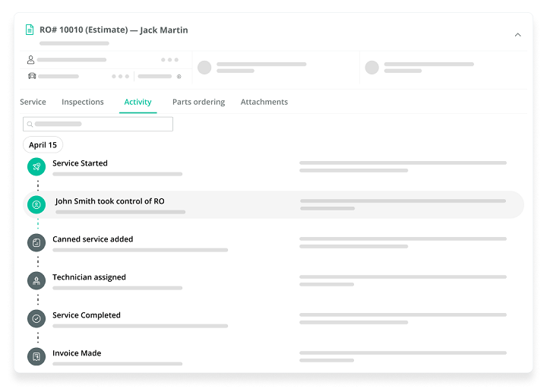Image resolution: width=547 pixels, height=392 pixels.
Task: Open the customer row three-dot menu
Action: 169,60
